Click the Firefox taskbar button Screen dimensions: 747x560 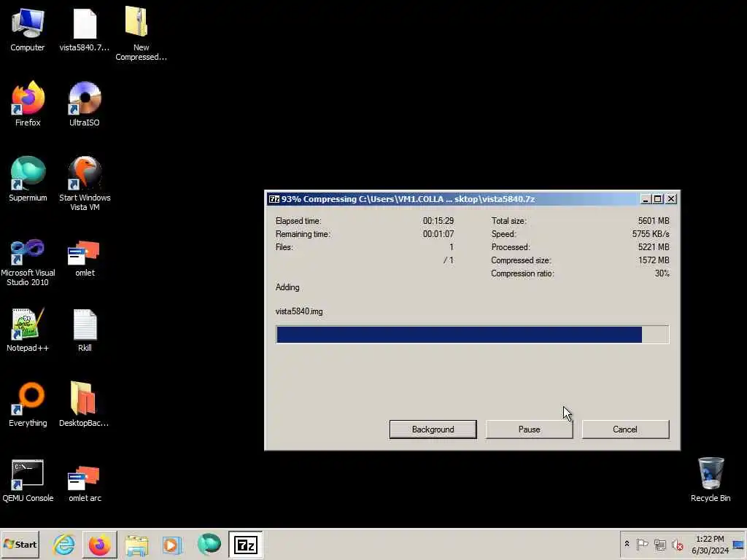coord(99,544)
